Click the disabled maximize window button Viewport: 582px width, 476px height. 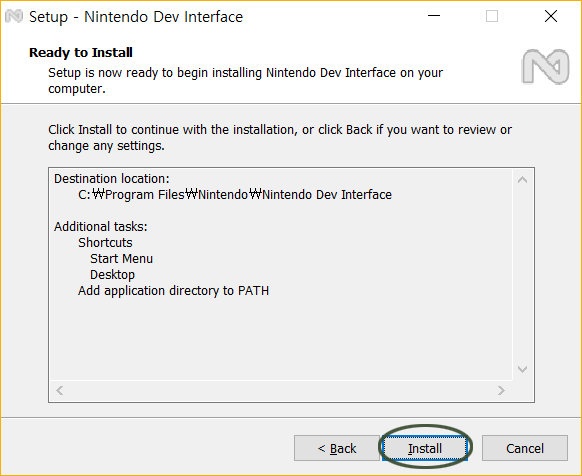tap(492, 16)
